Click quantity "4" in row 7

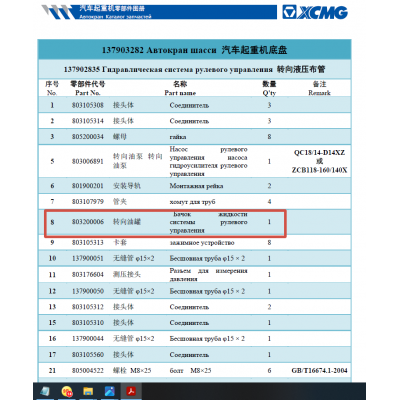click(269, 201)
